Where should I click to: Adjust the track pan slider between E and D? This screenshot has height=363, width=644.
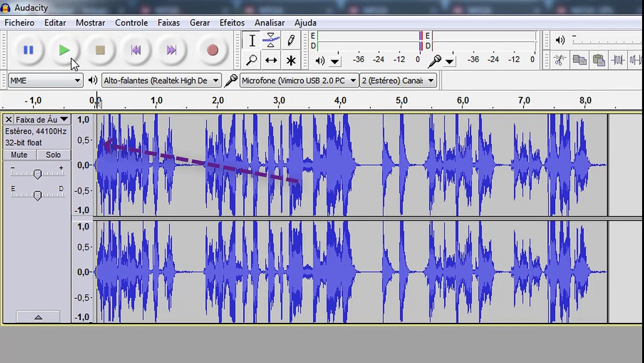click(x=37, y=195)
